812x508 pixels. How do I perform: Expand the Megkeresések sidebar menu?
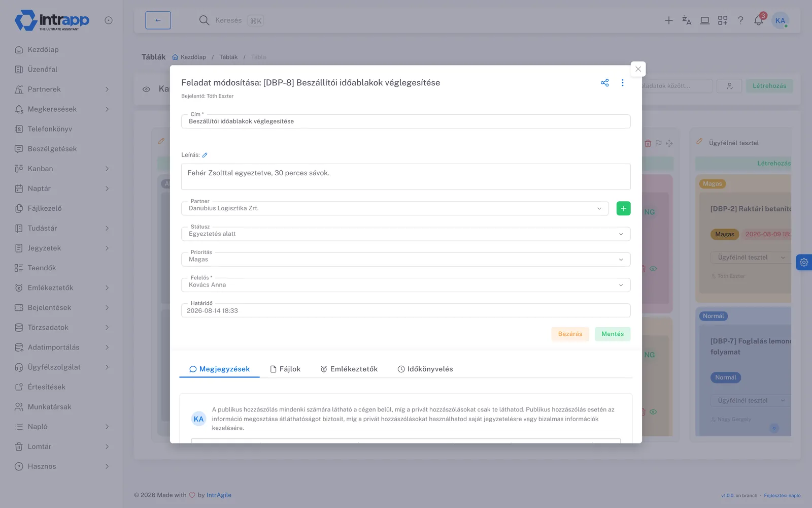(61, 109)
